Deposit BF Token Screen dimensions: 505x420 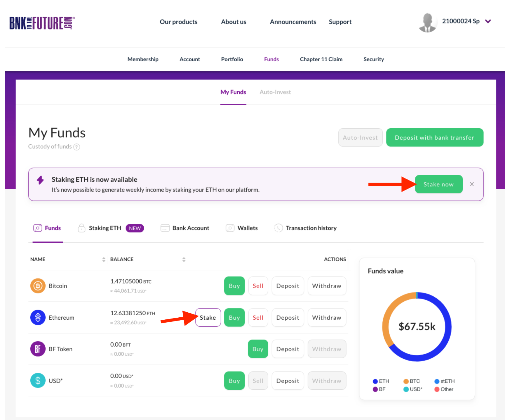[288, 349]
